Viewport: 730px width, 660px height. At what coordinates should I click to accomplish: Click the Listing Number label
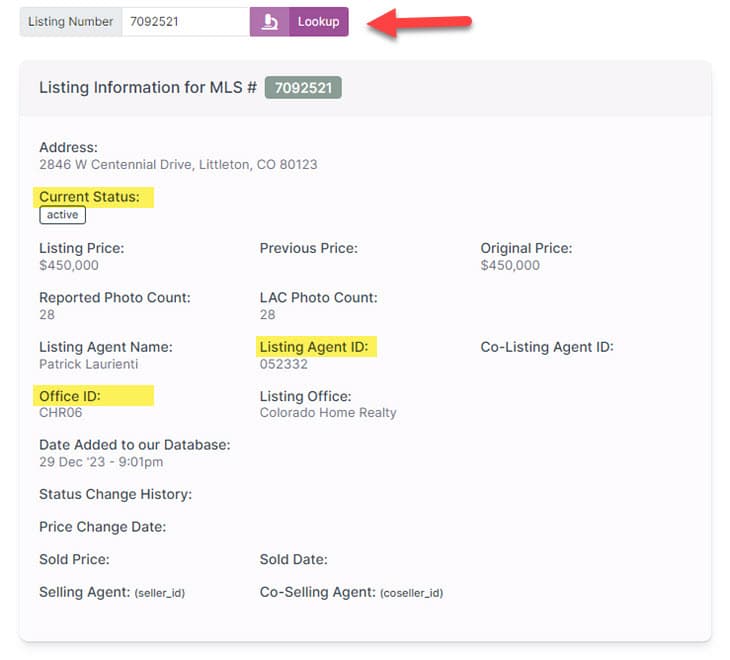(70, 22)
